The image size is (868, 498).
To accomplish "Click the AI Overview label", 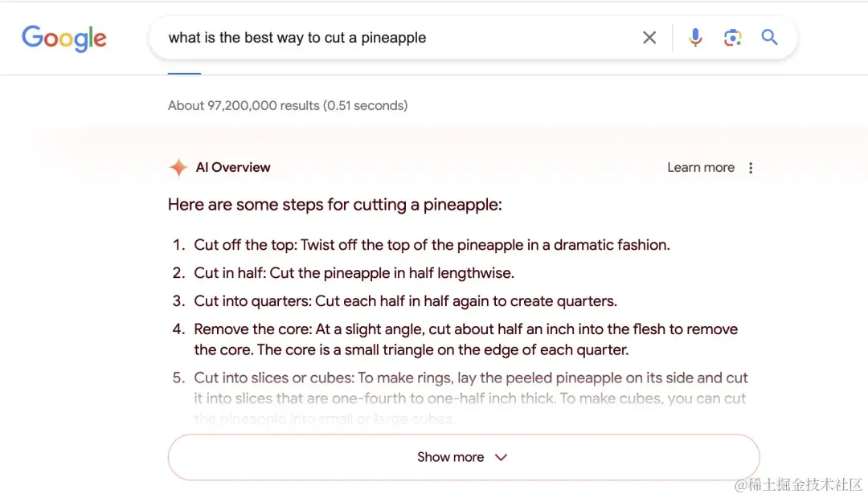I will coord(233,168).
